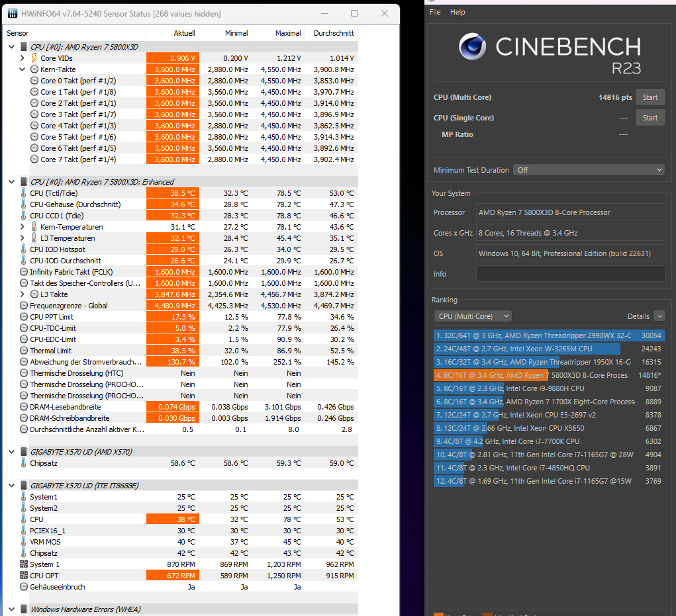Expand the L3 Temperaturen row
This screenshot has width=676, height=616.
coord(23,238)
